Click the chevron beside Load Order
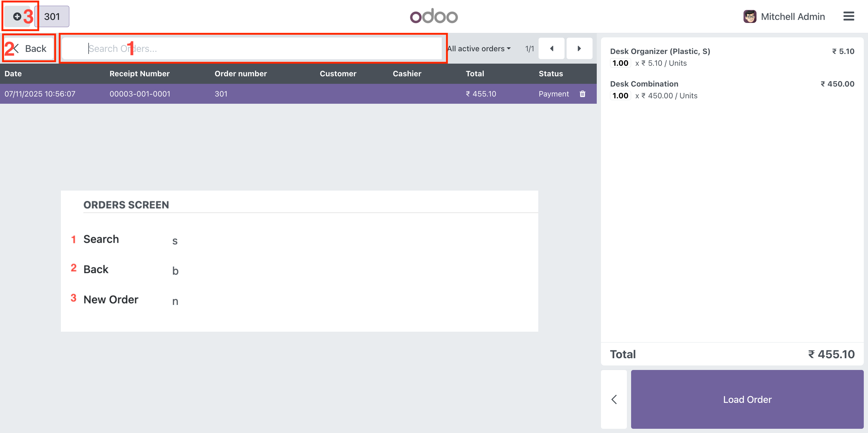This screenshot has height=433, width=868. coord(614,399)
